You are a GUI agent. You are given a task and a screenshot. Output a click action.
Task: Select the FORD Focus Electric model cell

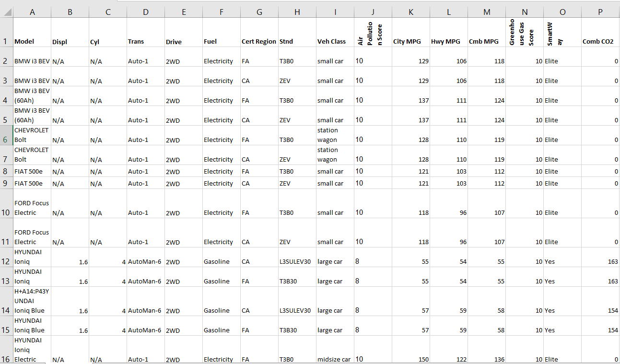tap(32, 208)
